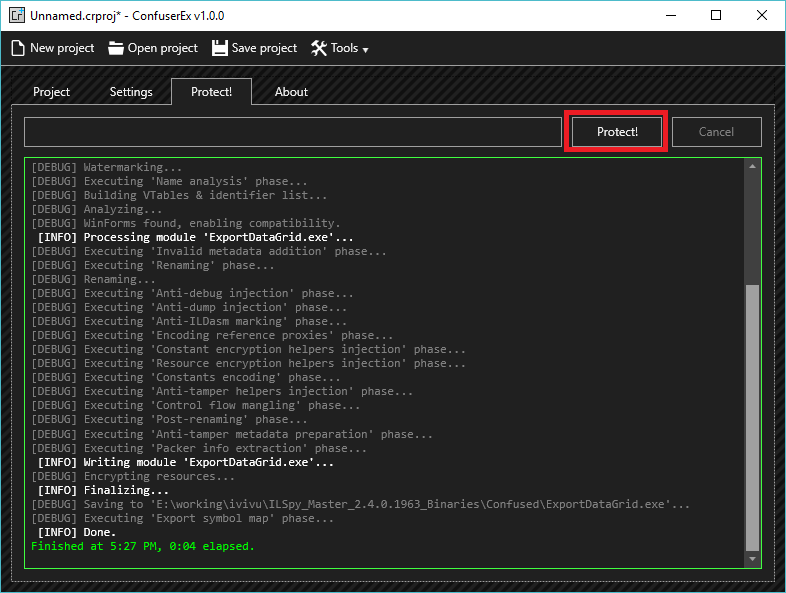Expand the Tools dropdown arrow

[365, 50]
